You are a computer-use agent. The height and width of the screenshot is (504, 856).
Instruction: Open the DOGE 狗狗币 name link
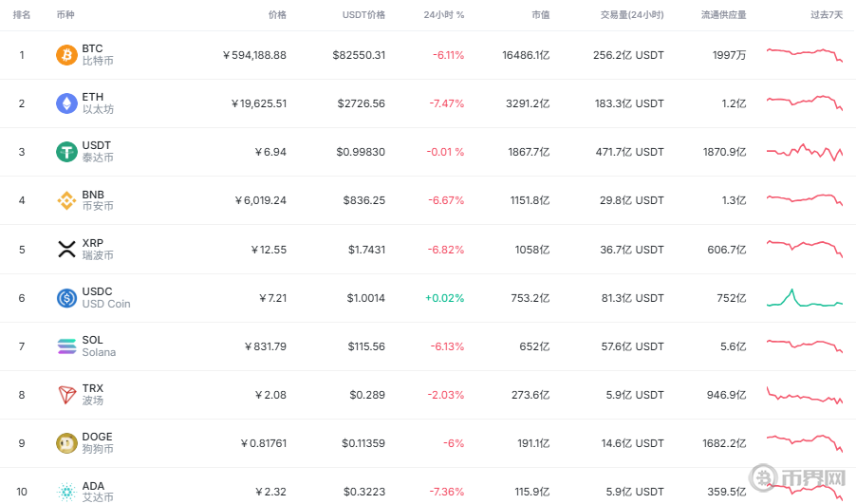click(97, 443)
